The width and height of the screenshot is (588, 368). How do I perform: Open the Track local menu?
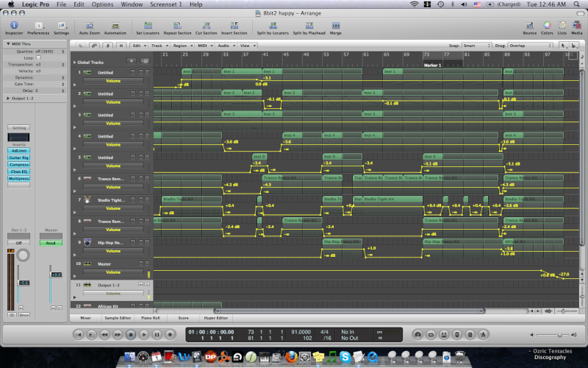pos(159,46)
